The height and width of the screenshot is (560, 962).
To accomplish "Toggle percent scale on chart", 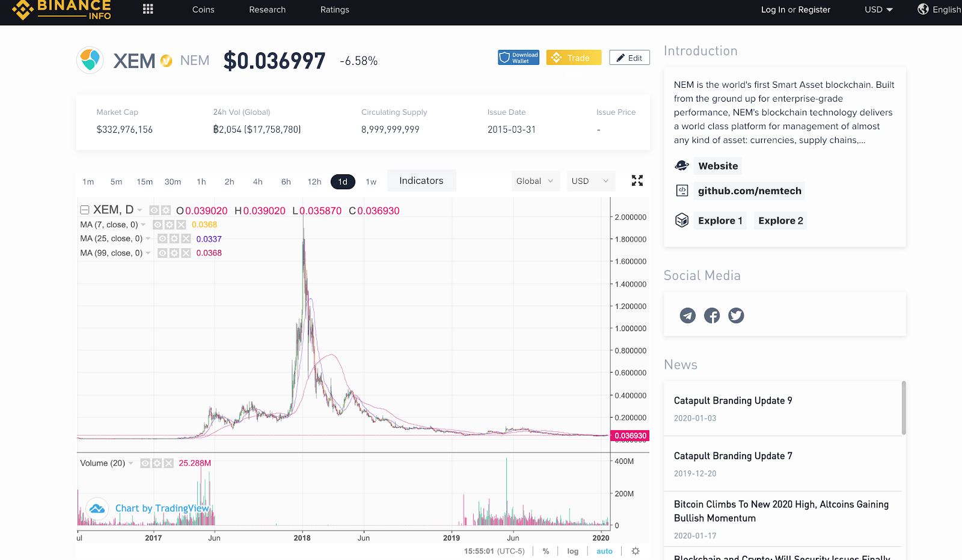I will (x=546, y=551).
